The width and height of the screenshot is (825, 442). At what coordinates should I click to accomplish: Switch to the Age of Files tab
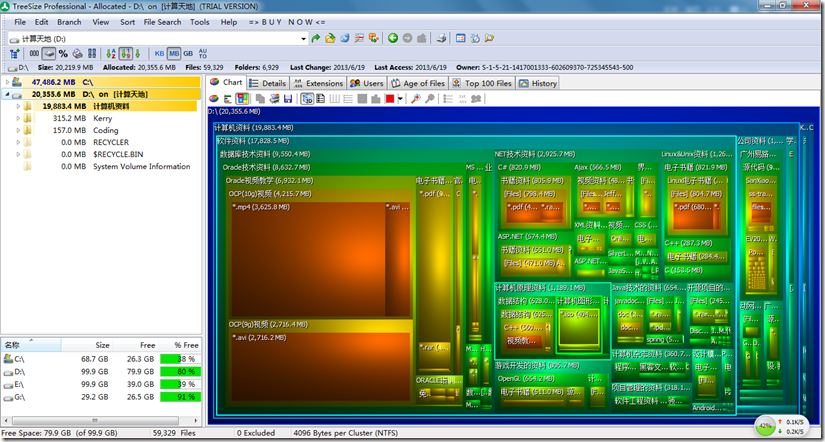tap(418, 83)
